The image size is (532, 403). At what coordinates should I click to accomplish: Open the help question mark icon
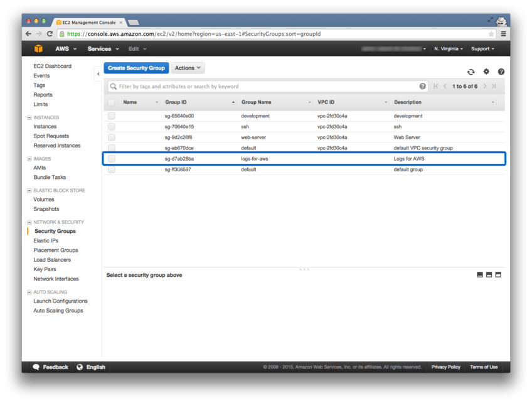501,72
